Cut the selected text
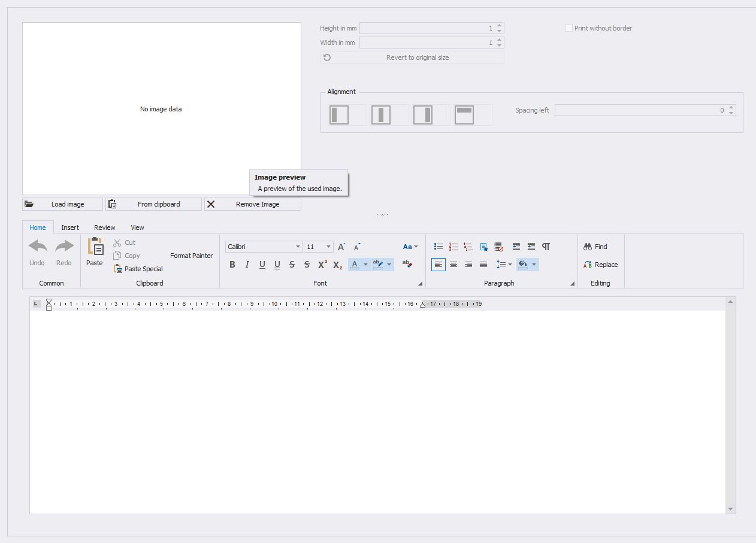 125,242
